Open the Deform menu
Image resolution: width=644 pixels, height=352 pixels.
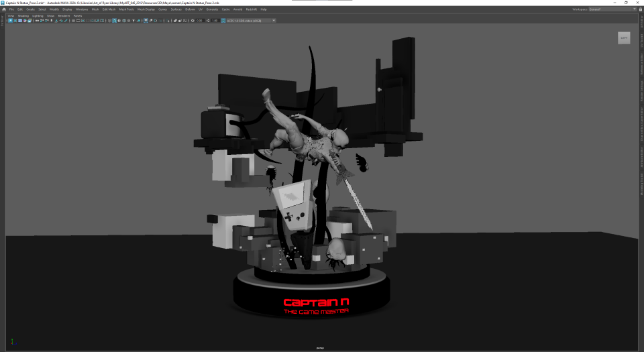coord(190,9)
